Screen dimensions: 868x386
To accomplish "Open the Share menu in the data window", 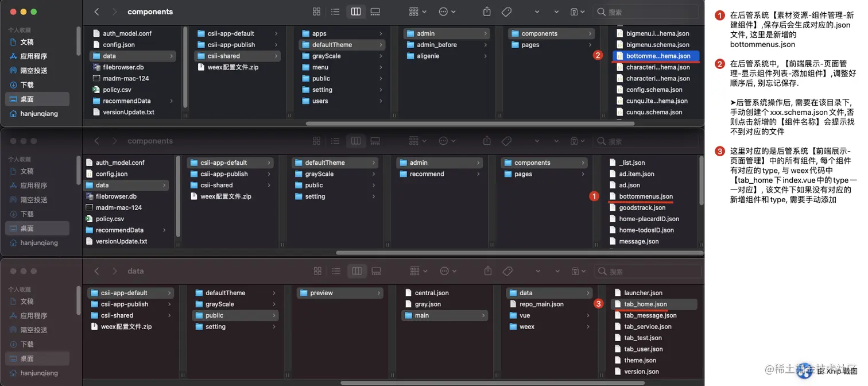I will click(488, 271).
